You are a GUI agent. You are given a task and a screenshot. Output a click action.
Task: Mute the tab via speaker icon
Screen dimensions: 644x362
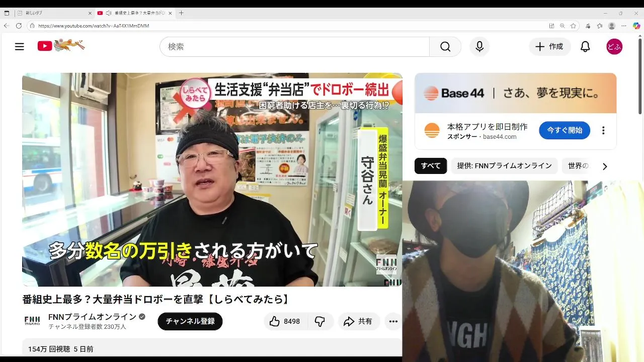[x=108, y=13]
